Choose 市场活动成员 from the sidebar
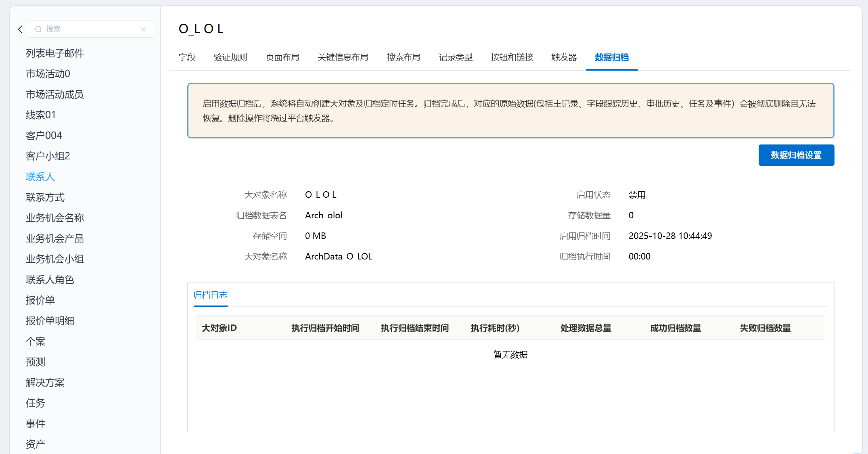Viewport: 868px width, 454px height. [54, 94]
